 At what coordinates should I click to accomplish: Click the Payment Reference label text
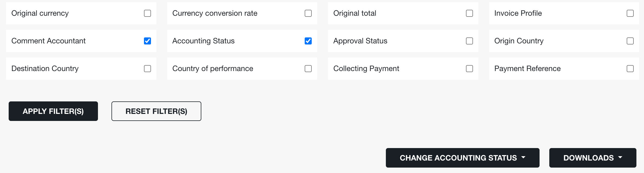pos(527,69)
